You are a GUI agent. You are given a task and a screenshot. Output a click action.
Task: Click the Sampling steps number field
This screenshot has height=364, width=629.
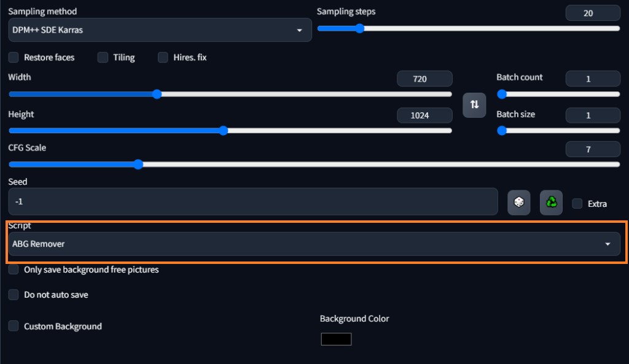pyautogui.click(x=593, y=13)
